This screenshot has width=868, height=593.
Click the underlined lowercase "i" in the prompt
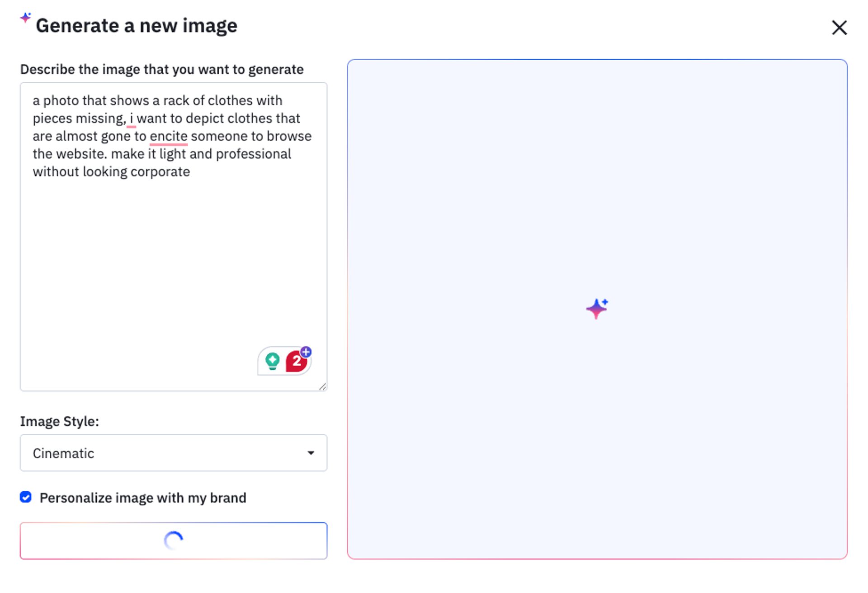(x=131, y=118)
